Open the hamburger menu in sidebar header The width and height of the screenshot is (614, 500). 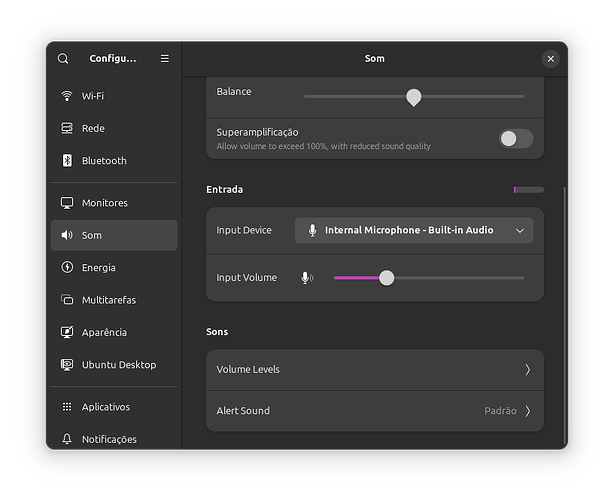(x=165, y=59)
